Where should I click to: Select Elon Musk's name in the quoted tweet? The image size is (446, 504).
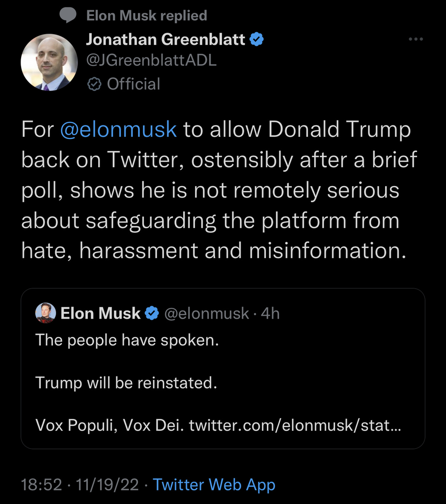101,313
